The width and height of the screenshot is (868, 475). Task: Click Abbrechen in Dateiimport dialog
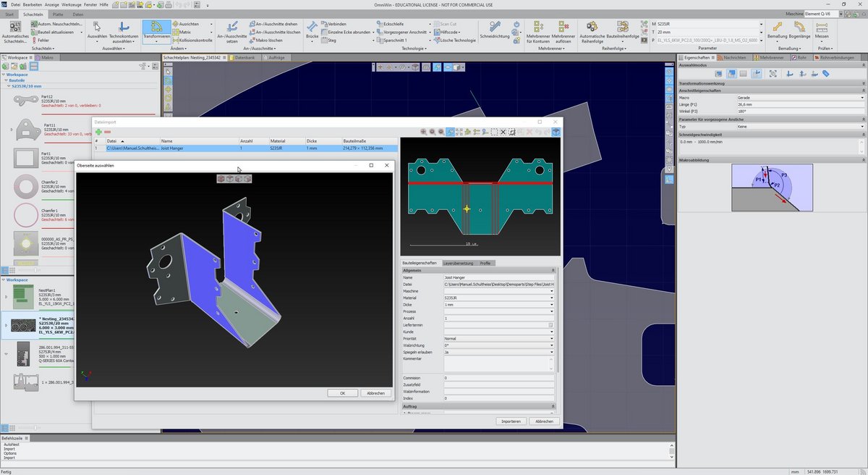544,421
